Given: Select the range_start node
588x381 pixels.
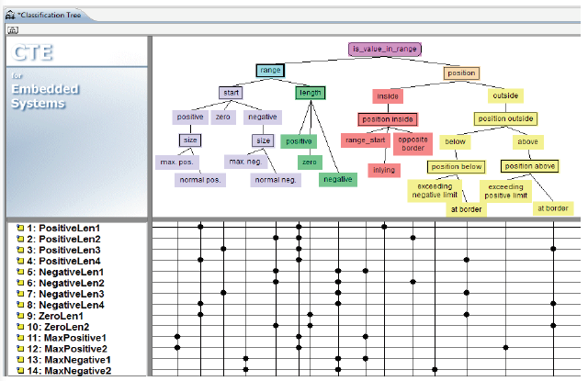Looking at the screenshot, I should tap(366, 140).
